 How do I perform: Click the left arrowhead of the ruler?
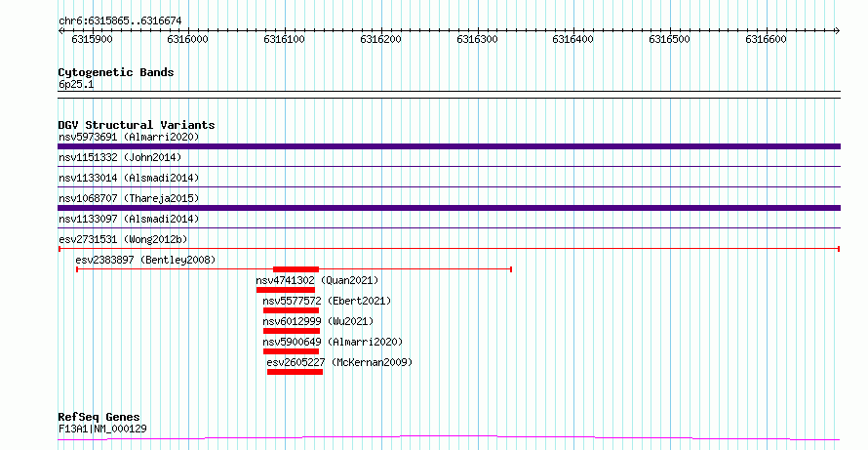coord(60,30)
